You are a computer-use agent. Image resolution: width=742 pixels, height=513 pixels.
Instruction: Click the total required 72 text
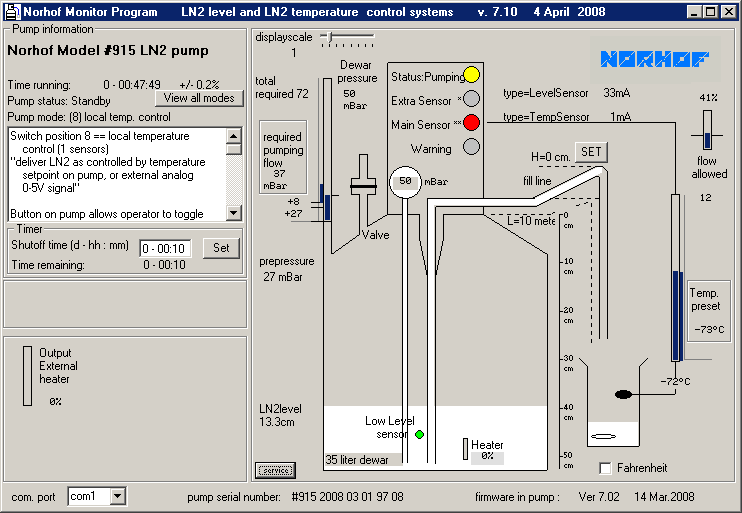282,88
